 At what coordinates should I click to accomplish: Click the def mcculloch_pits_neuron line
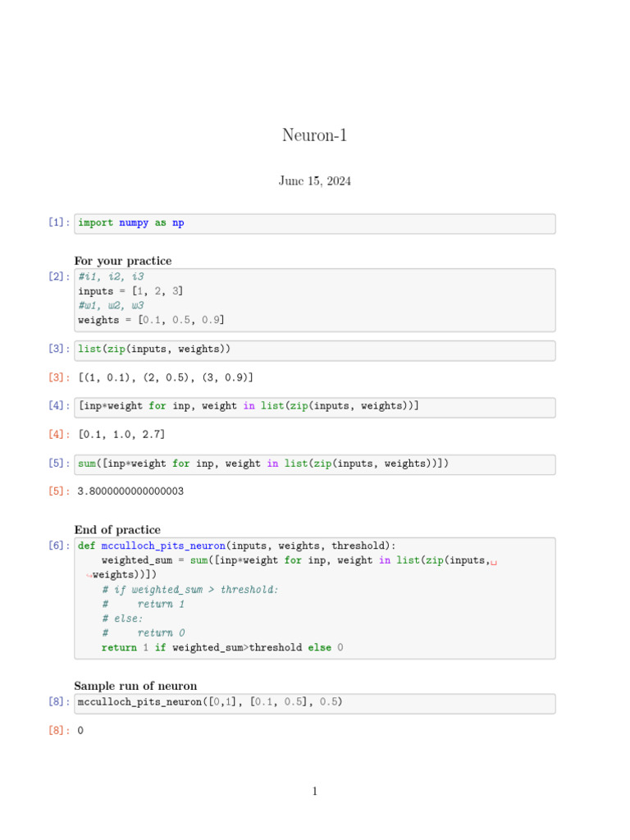tap(237, 546)
